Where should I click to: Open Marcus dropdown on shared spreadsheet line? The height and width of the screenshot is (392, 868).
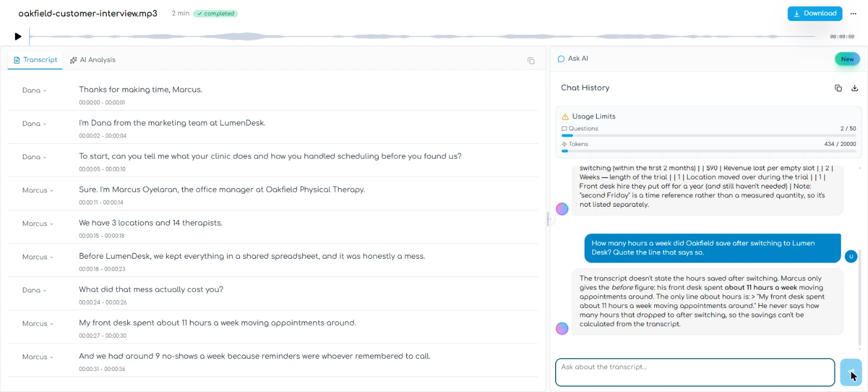coord(38,257)
